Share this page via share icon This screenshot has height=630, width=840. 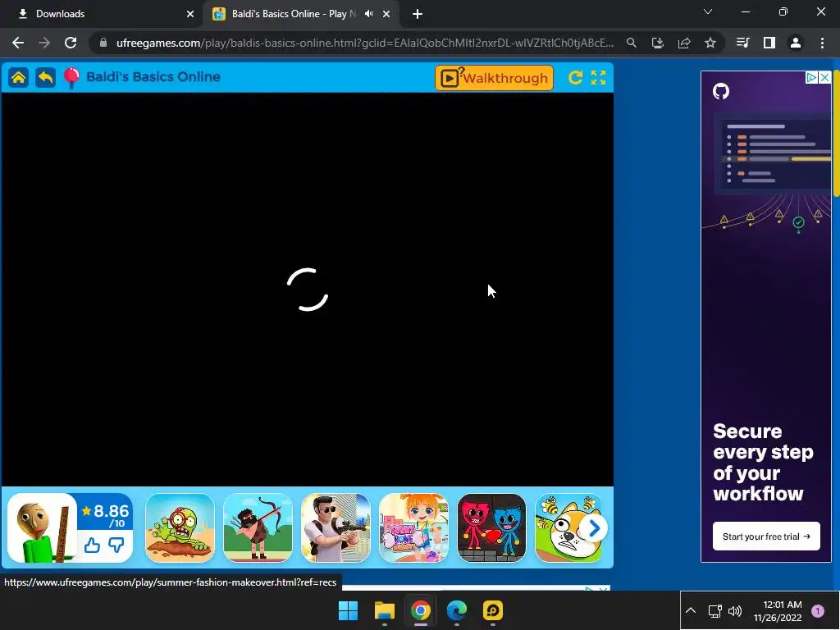pyautogui.click(x=684, y=43)
